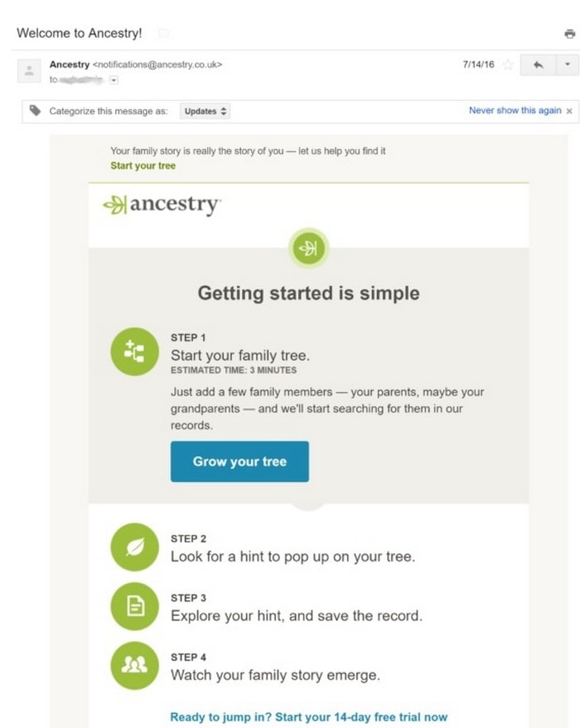Star this Ancestry message
This screenshot has width=580, height=728.
[508, 65]
